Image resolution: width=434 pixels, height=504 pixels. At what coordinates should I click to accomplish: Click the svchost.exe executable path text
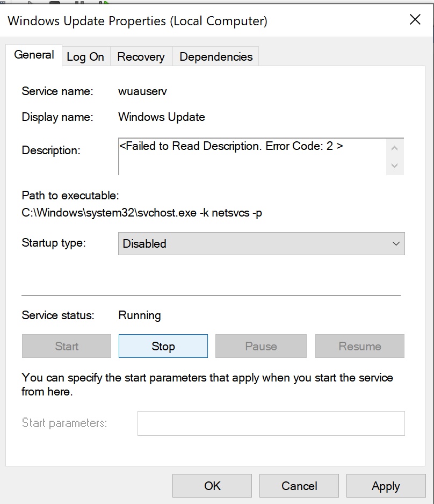[x=142, y=213]
